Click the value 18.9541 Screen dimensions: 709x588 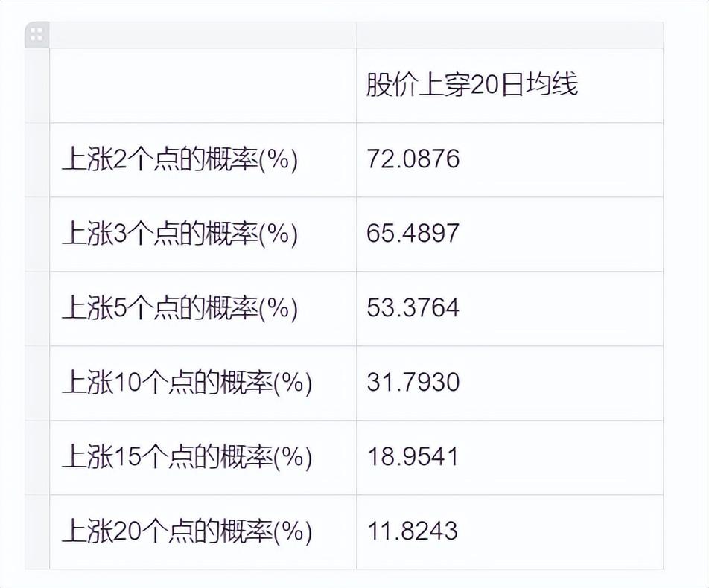tap(413, 457)
